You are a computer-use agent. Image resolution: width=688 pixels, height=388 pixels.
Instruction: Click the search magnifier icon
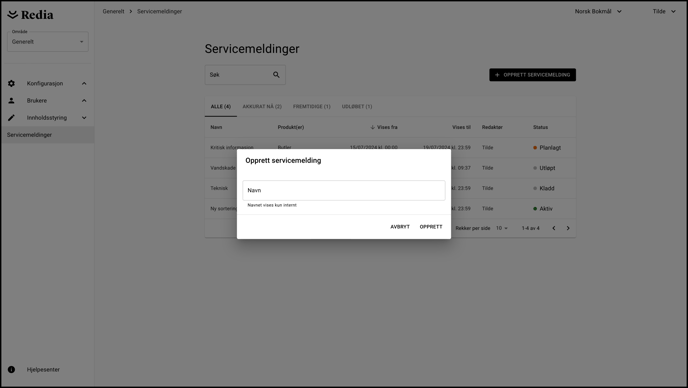(x=276, y=75)
